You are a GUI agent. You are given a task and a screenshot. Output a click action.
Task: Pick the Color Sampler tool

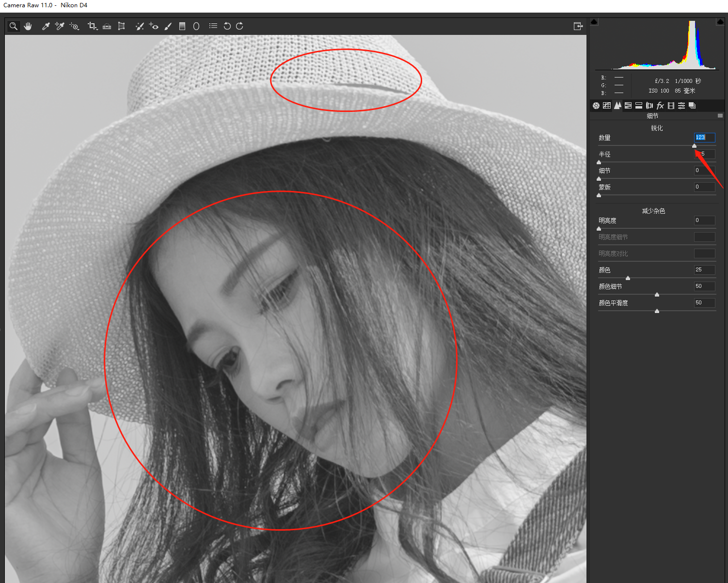[x=60, y=26]
